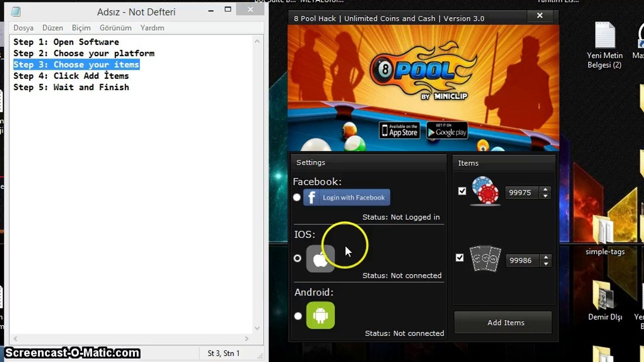
Task: Click Notepad horizontal scrollbar left arrow
Action: click(15, 339)
